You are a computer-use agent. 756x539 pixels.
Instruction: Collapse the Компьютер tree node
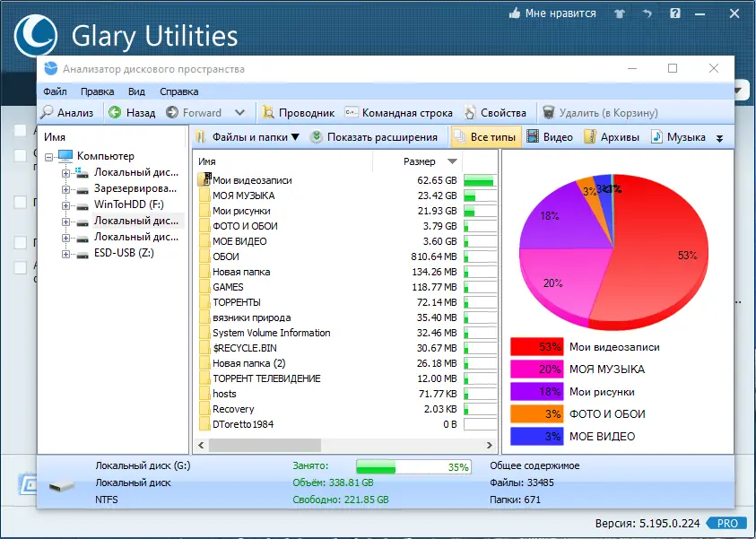(48, 157)
